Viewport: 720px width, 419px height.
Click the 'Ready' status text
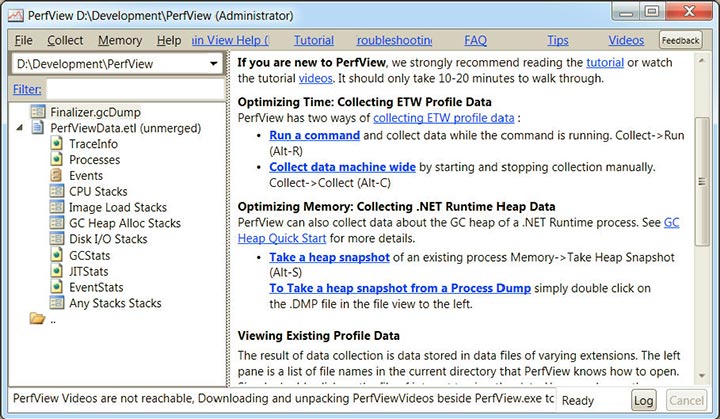[578, 401]
